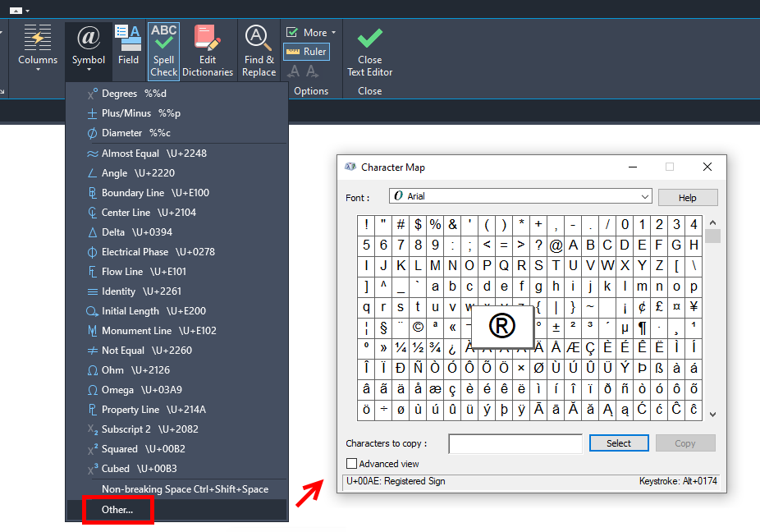Insert the Ohm symbol
This screenshot has height=532, width=760.
(177, 370)
